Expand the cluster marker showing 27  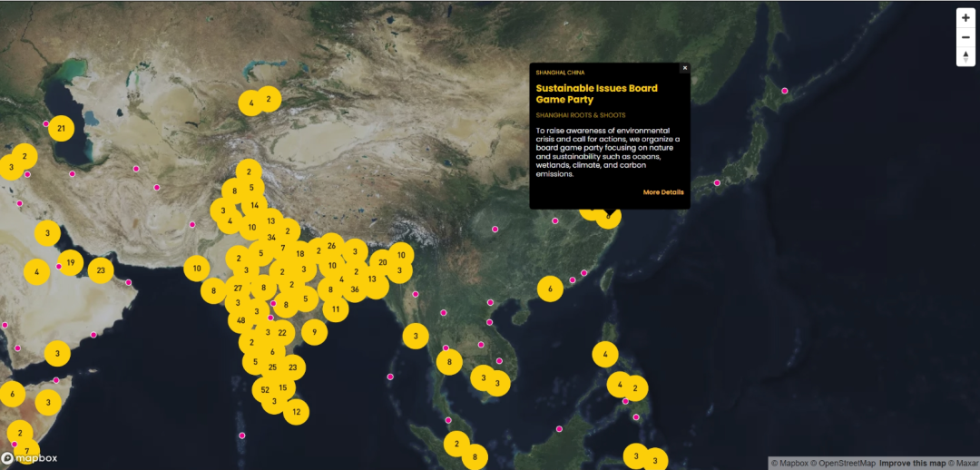coord(238,289)
